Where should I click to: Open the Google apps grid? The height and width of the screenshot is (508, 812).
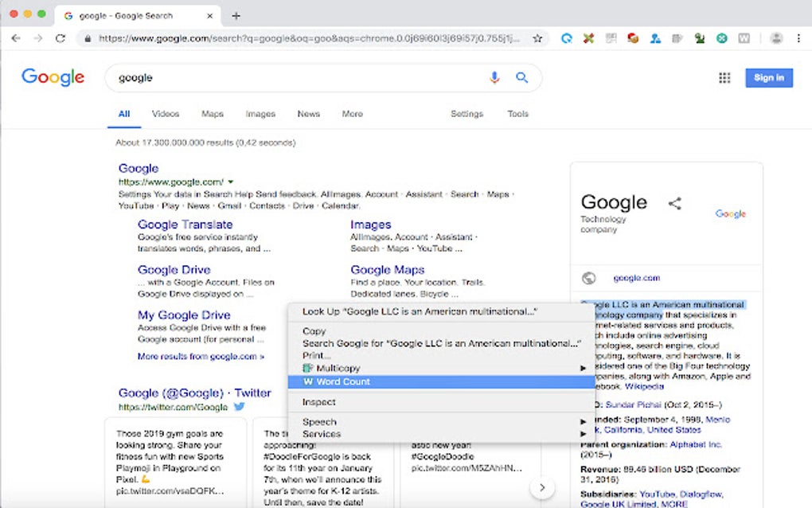click(724, 78)
